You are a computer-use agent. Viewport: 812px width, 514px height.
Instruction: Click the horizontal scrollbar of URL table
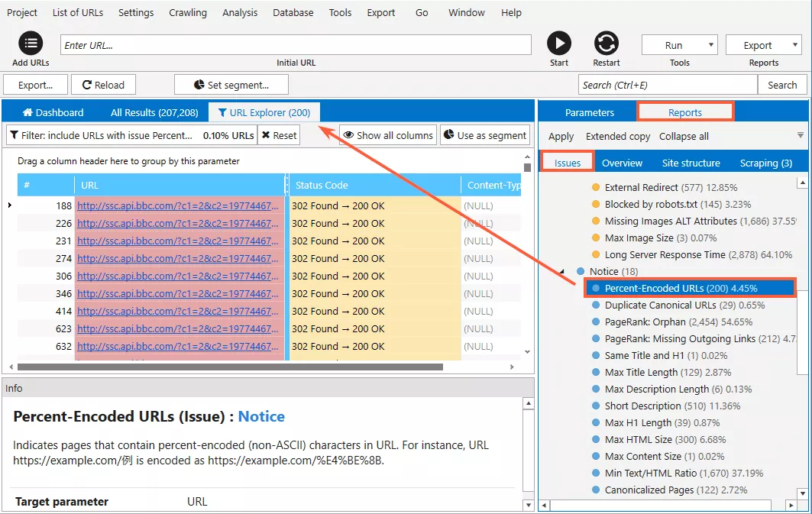(230, 367)
